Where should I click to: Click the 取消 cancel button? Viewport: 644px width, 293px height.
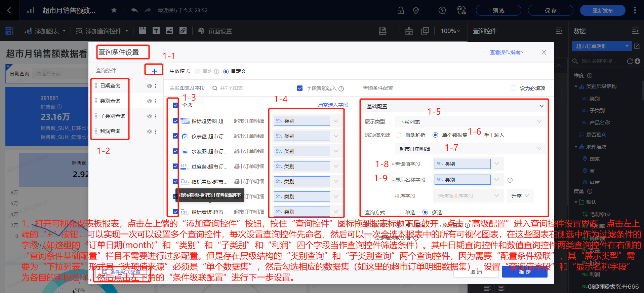point(476,272)
